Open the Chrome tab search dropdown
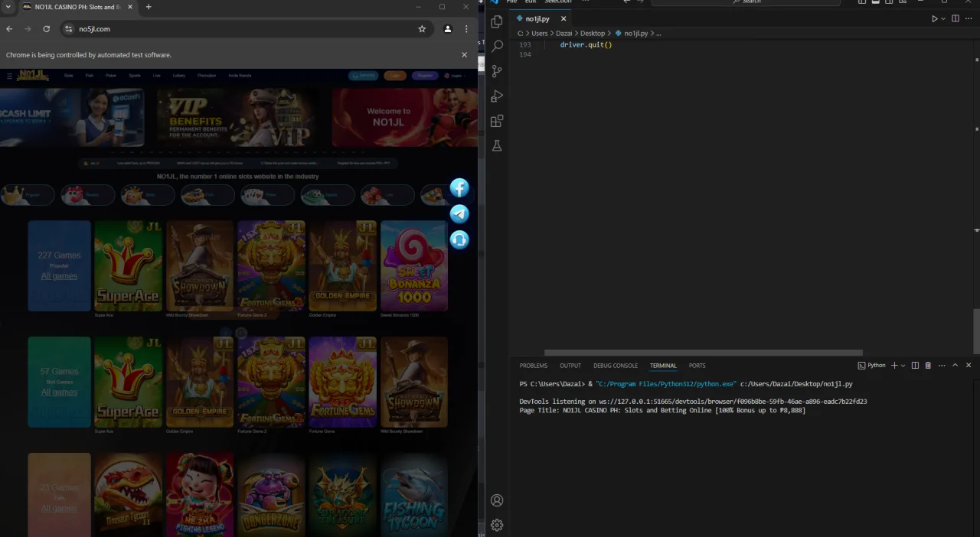Screen dimensions: 980x537 (x=8, y=7)
